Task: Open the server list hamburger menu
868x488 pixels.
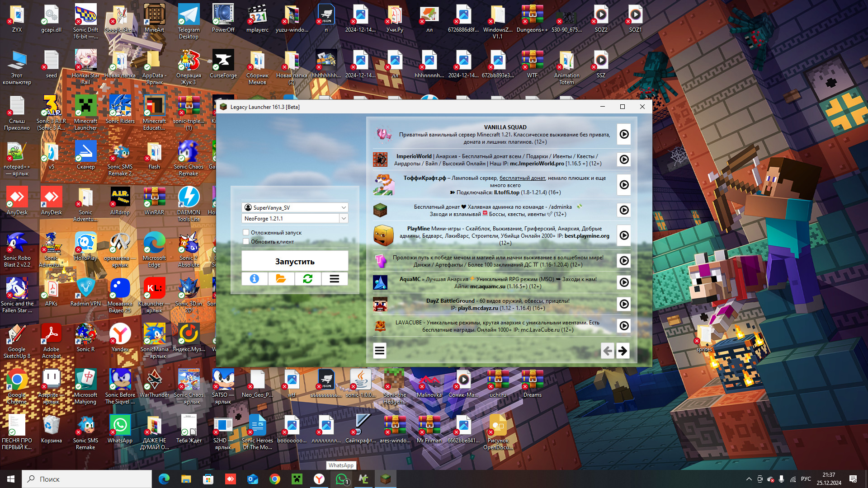Action: pyautogui.click(x=380, y=351)
